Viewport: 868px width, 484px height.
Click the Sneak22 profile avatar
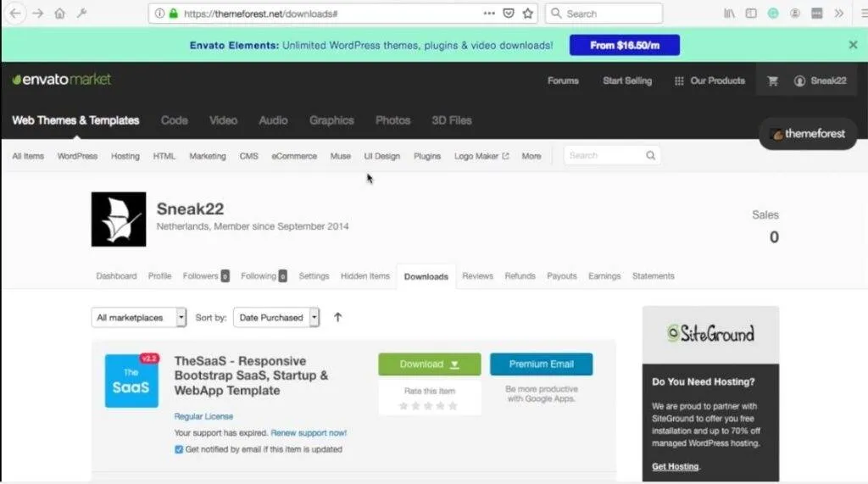(x=119, y=220)
